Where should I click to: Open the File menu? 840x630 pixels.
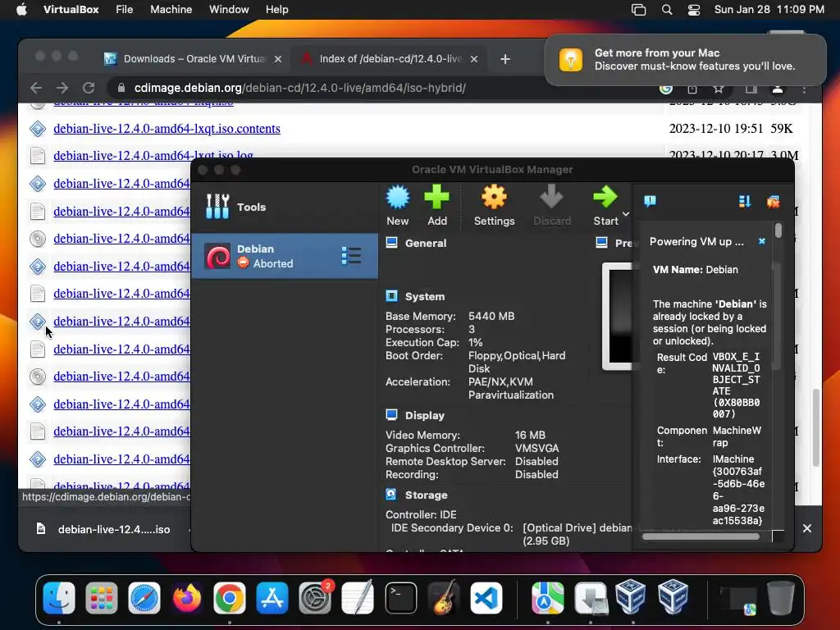(125, 10)
